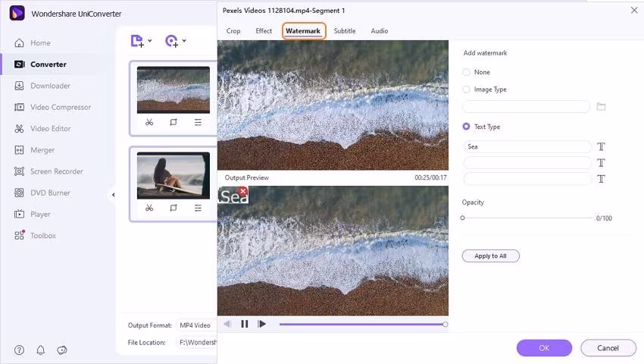Switch to the Watermark tab
Screen dimensions: 644x364
pyautogui.click(x=303, y=31)
